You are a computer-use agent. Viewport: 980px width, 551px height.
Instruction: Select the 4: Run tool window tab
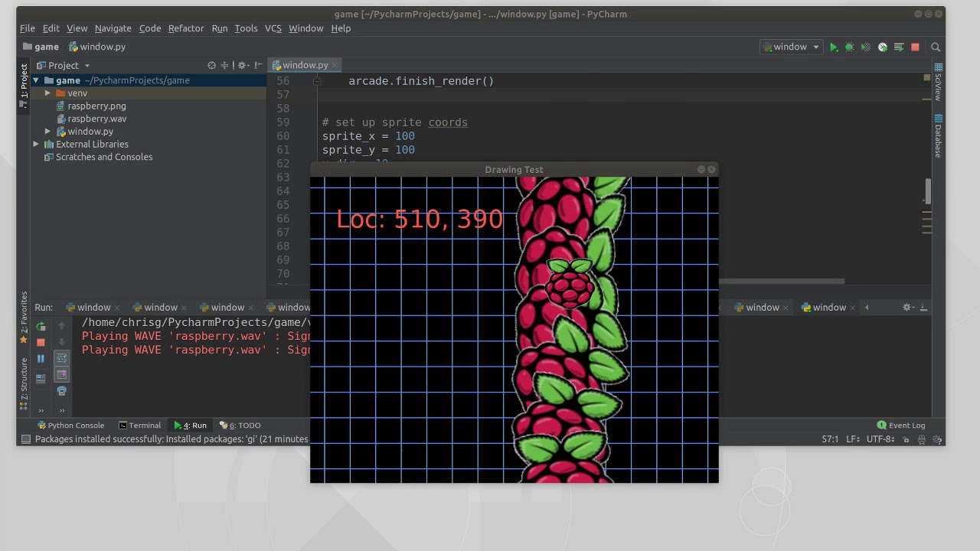pyautogui.click(x=190, y=425)
